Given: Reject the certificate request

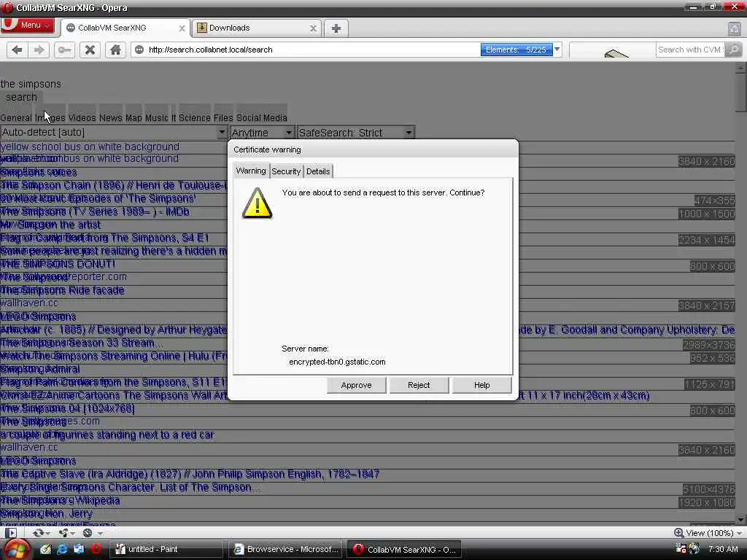Looking at the screenshot, I should (419, 385).
